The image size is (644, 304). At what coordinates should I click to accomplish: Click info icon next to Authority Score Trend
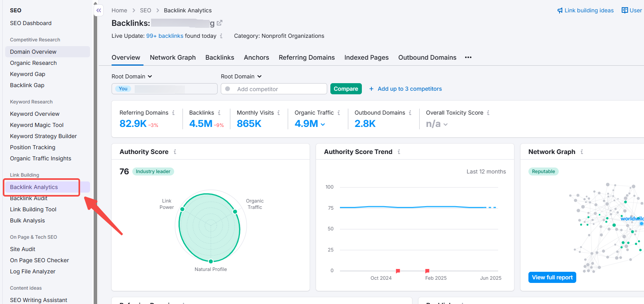399,152
